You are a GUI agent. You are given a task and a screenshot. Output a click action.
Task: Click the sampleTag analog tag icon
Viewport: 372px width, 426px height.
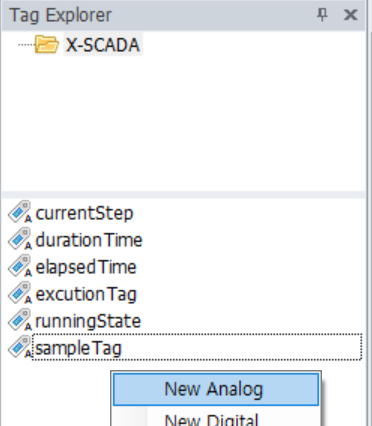20,347
